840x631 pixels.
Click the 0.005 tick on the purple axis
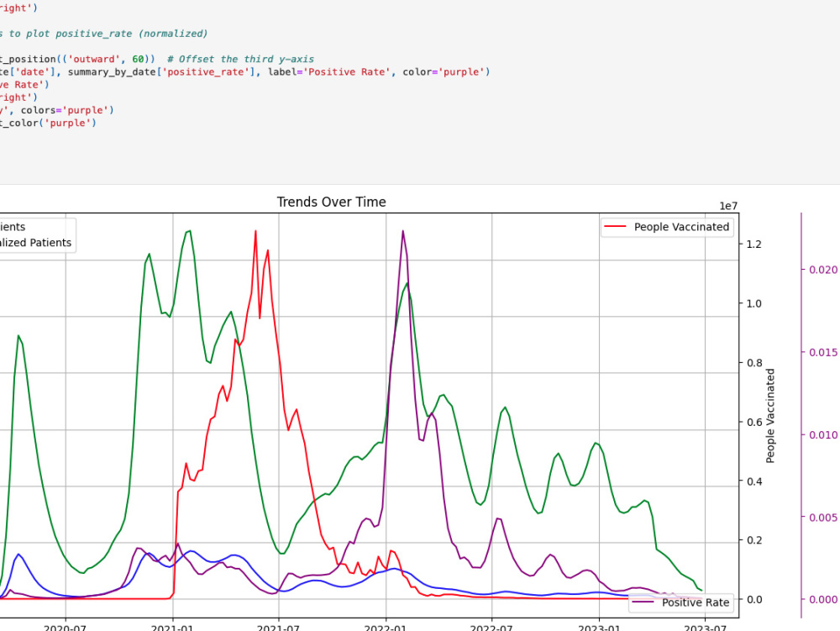823,517
